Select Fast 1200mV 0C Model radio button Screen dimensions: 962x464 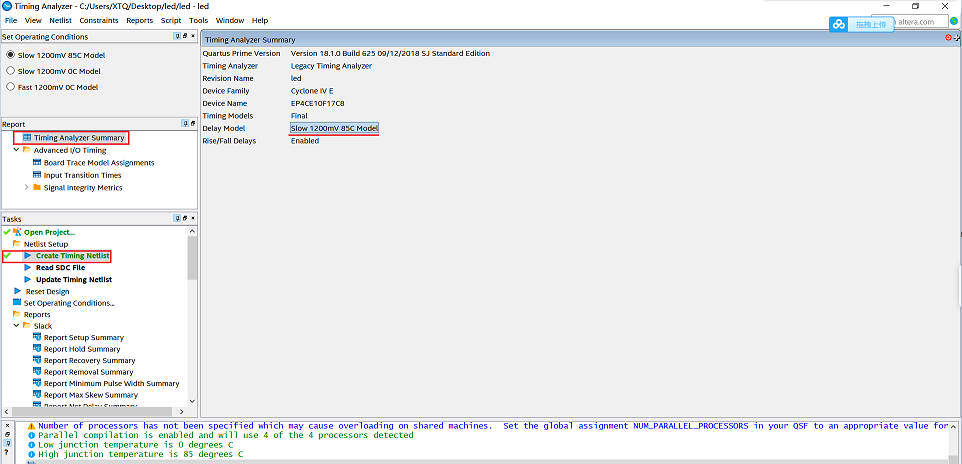[x=10, y=87]
